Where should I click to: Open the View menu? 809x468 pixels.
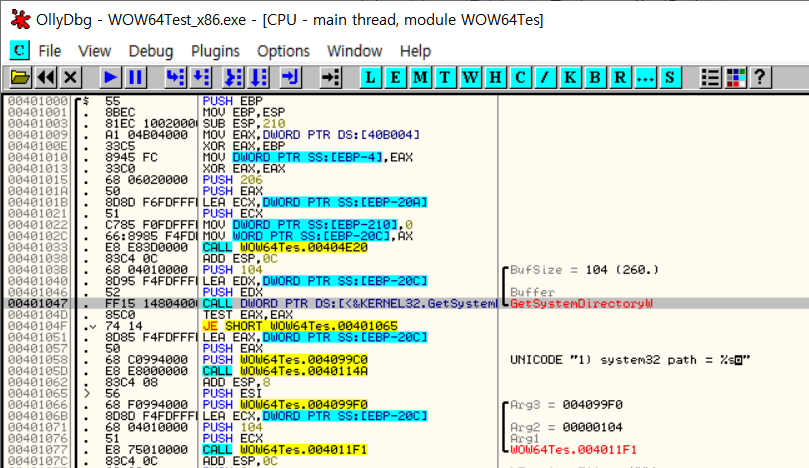pyautogui.click(x=94, y=51)
